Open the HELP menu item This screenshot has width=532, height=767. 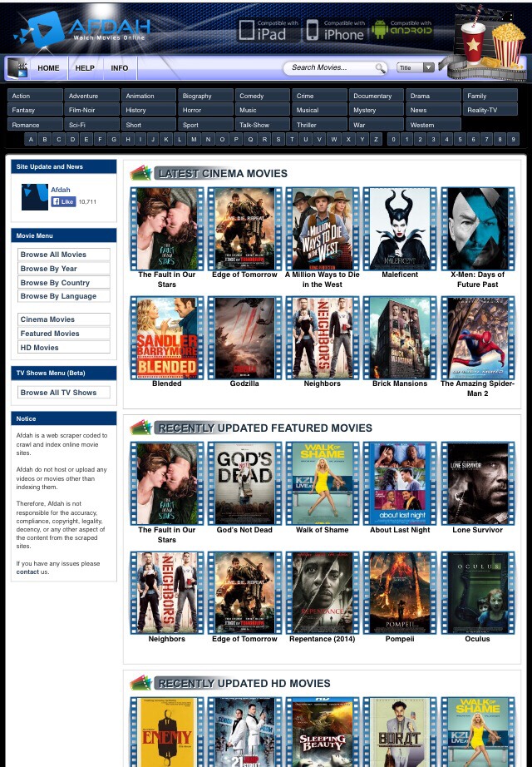tap(85, 68)
